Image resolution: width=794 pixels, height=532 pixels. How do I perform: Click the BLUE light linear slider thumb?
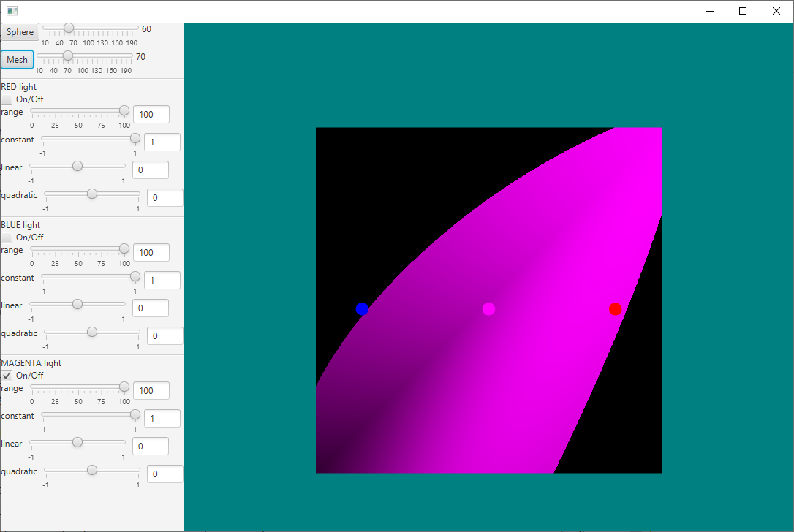(77, 304)
